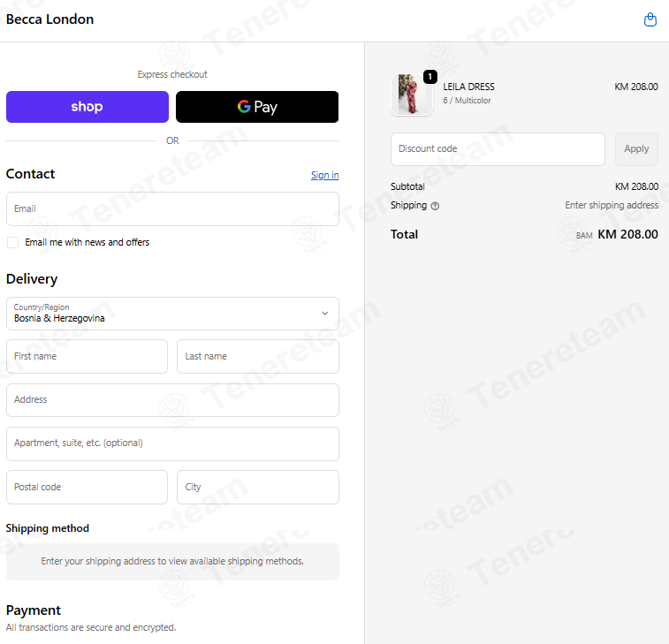
Task: Expand the Country/Region dropdown
Action: [x=173, y=314]
